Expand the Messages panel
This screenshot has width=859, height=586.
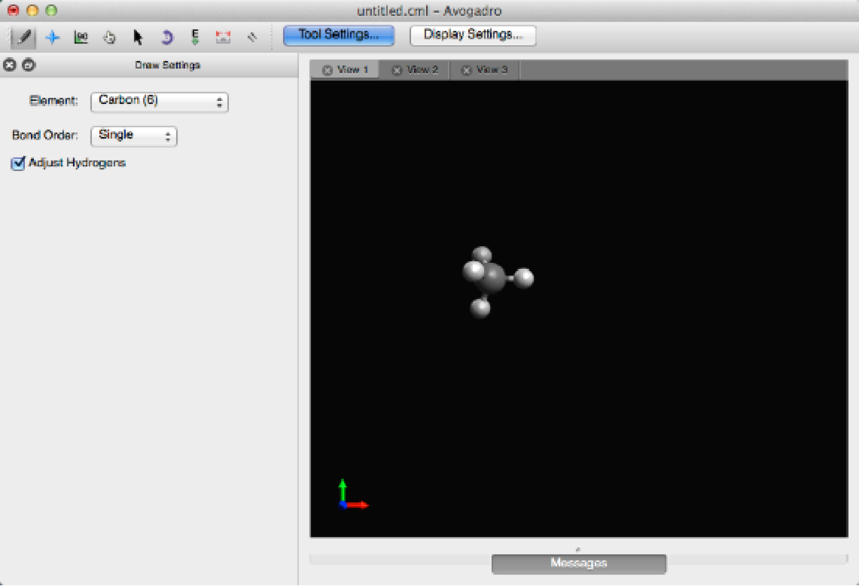(x=578, y=563)
